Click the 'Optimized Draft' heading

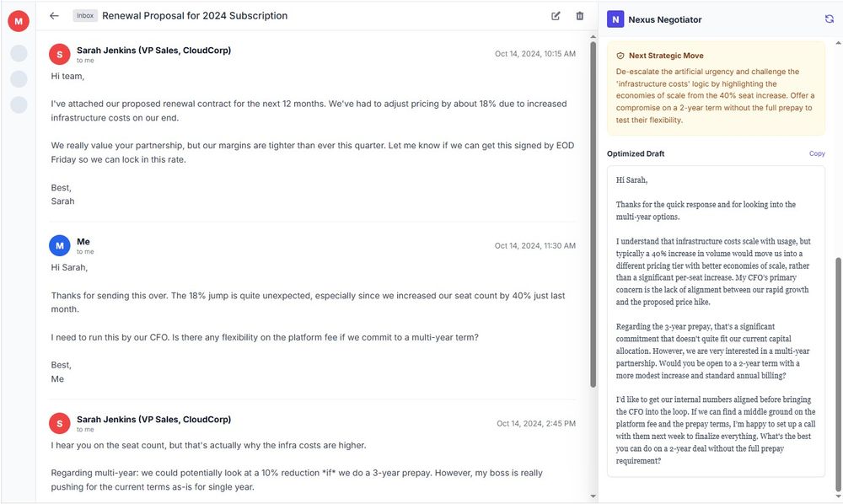pos(636,153)
